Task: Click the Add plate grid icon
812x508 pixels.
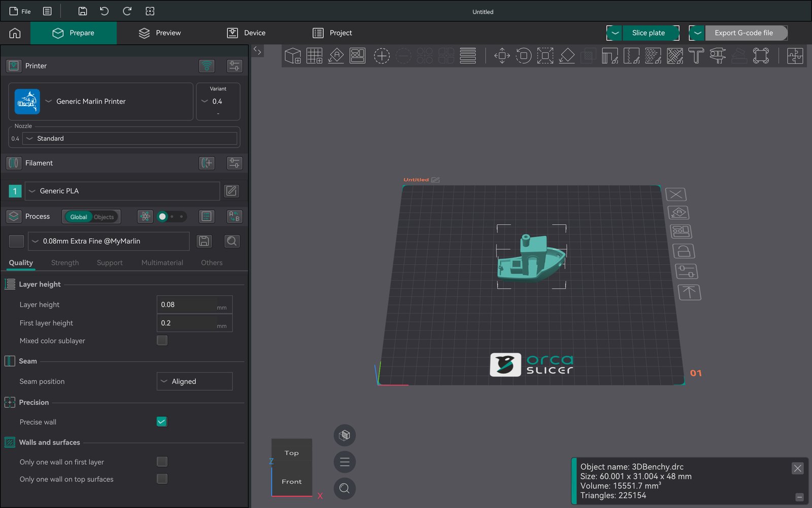Action: [314, 55]
